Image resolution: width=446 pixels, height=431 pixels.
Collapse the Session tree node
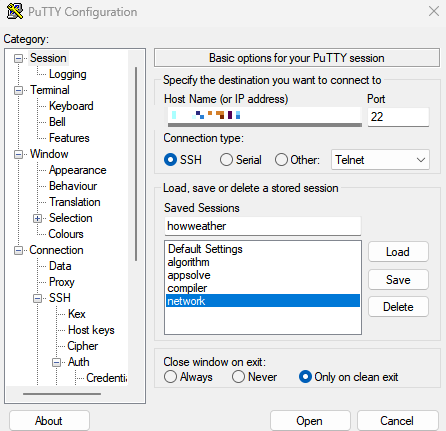[x=18, y=59]
